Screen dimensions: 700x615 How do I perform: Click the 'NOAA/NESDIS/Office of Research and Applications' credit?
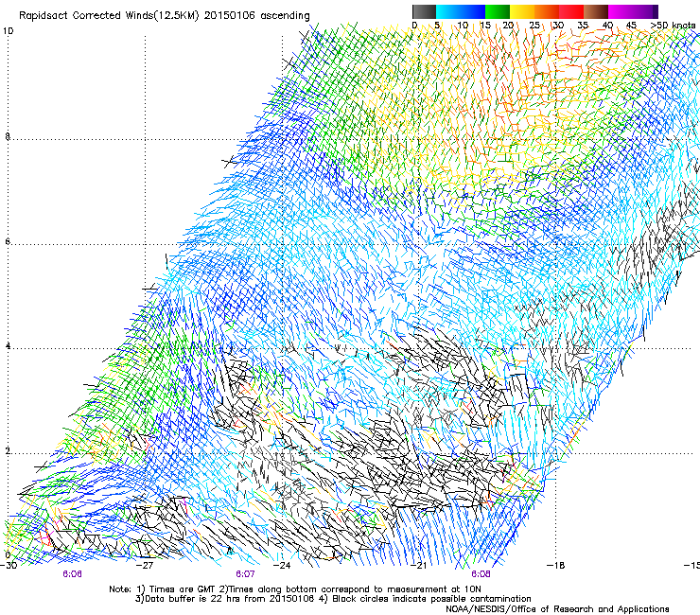click(557, 608)
